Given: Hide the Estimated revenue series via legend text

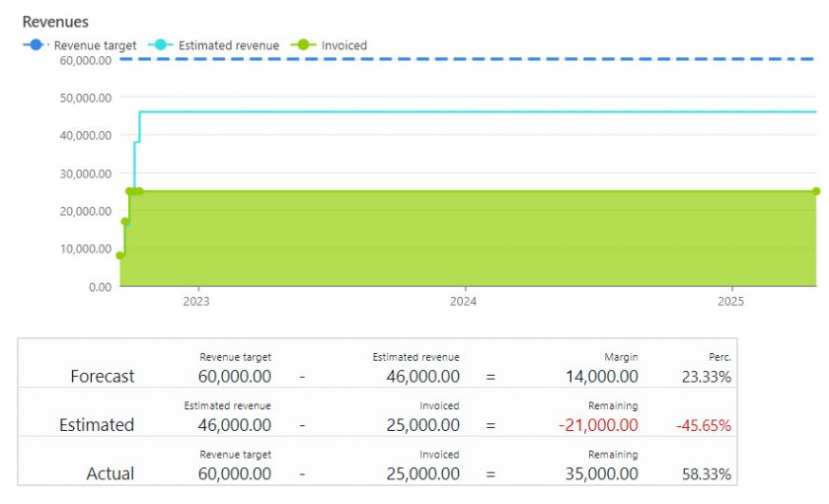Looking at the screenshot, I should coord(228,45).
